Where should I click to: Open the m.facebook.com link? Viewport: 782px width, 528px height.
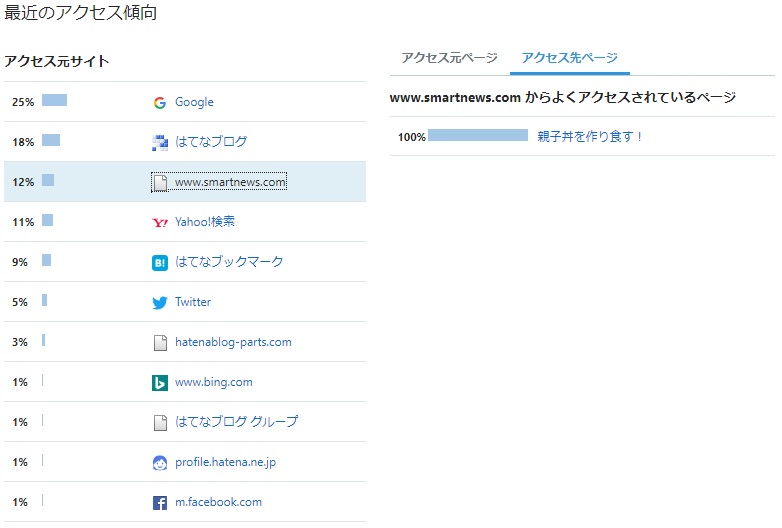(218, 502)
